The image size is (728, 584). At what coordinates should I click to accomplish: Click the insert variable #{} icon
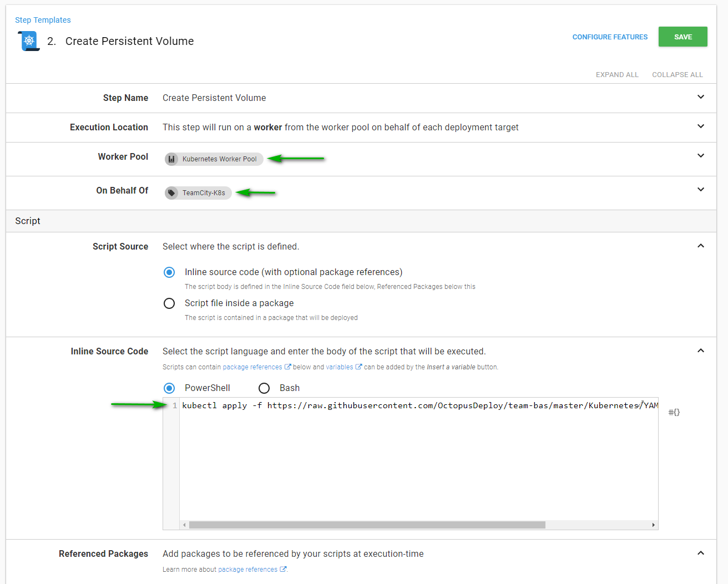[674, 412]
